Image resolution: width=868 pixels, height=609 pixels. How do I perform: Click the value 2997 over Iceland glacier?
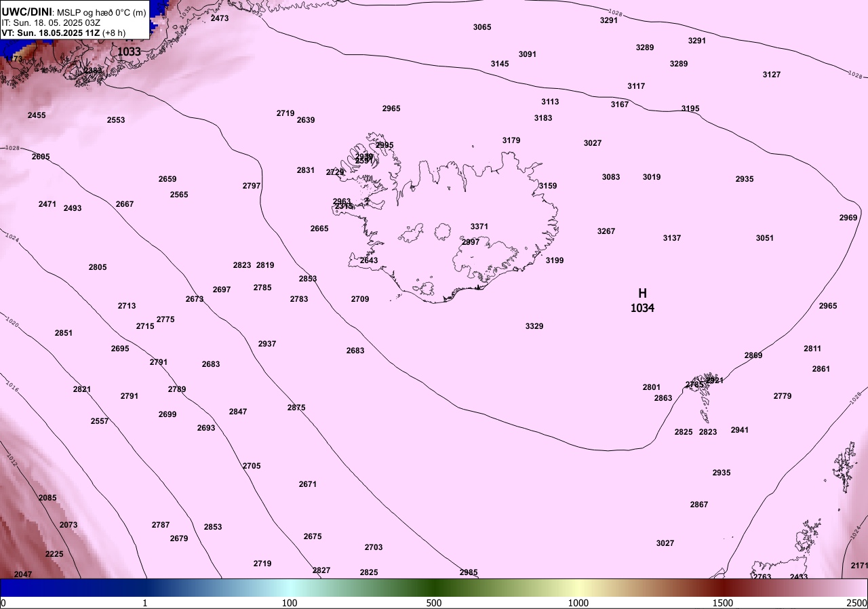click(471, 242)
